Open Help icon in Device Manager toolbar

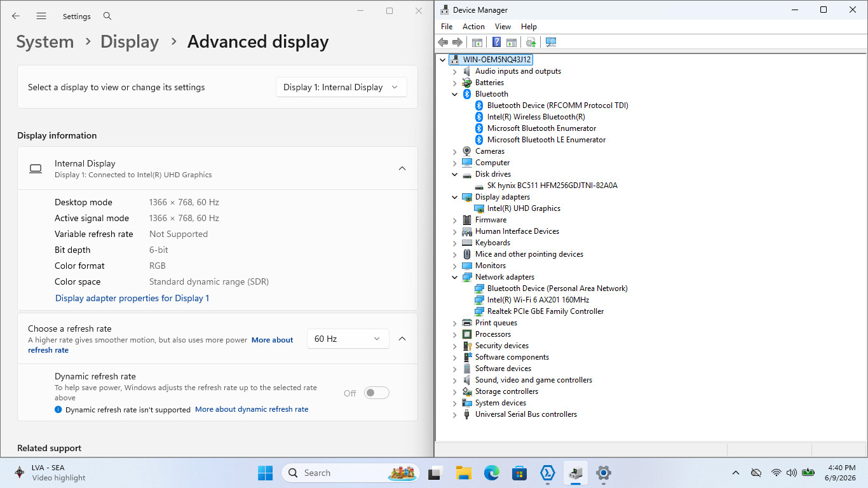496,42
